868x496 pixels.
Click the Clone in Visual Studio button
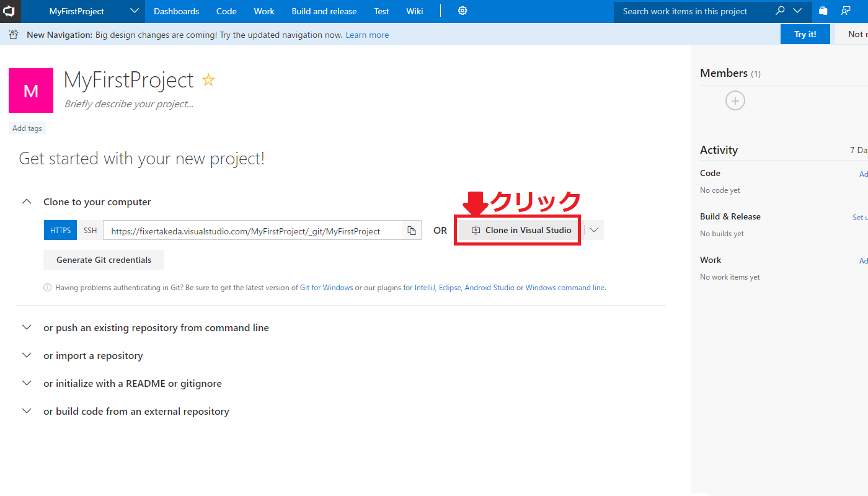tap(521, 230)
